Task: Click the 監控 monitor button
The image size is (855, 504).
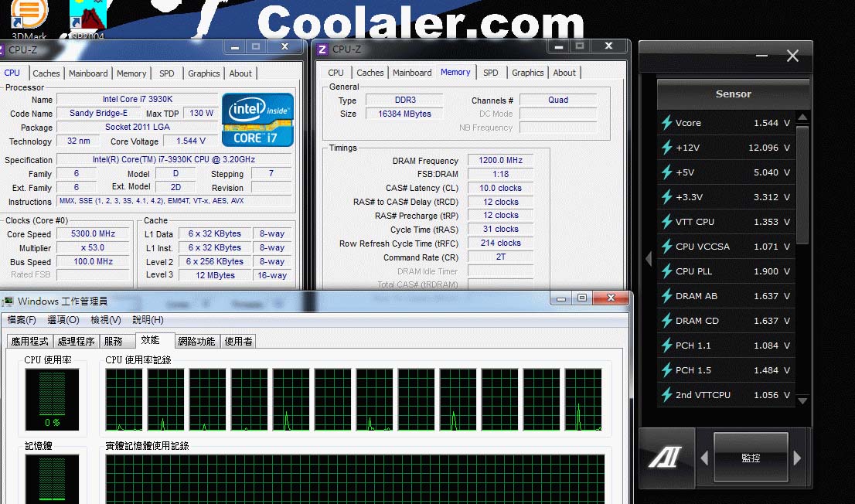Action: point(751,458)
